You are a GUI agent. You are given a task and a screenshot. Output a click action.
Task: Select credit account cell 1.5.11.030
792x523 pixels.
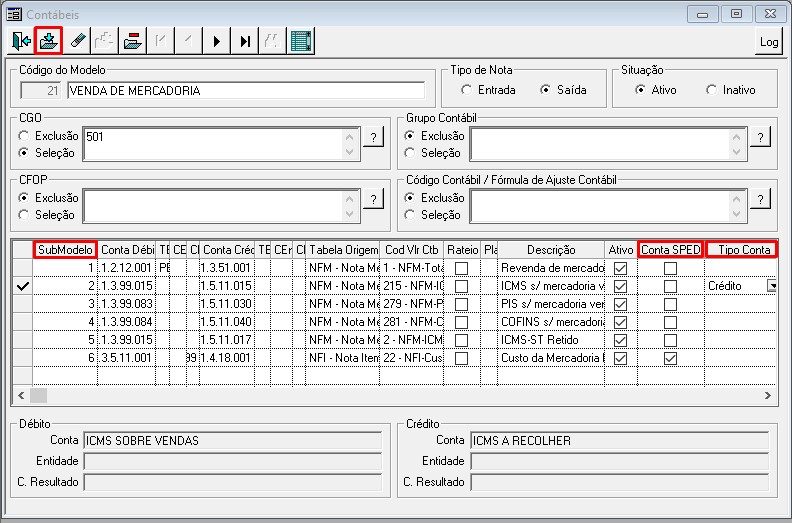click(227, 304)
